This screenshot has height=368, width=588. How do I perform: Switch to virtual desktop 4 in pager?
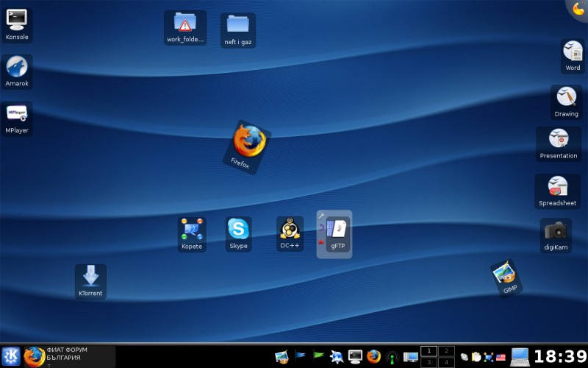[x=446, y=362]
